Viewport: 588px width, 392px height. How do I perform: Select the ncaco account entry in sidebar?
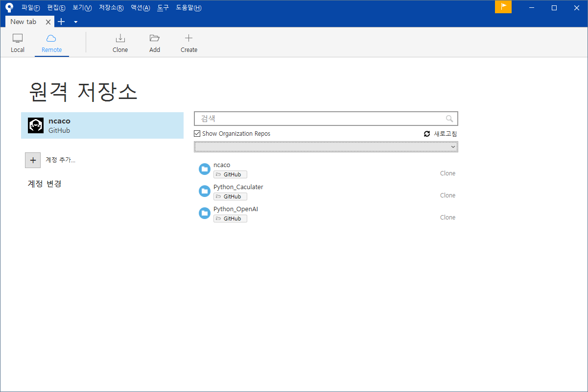pos(102,125)
